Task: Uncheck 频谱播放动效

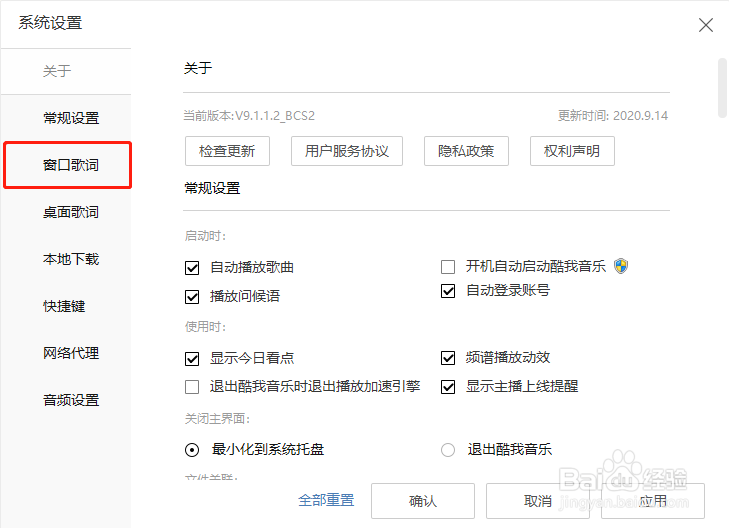Action: [448, 358]
